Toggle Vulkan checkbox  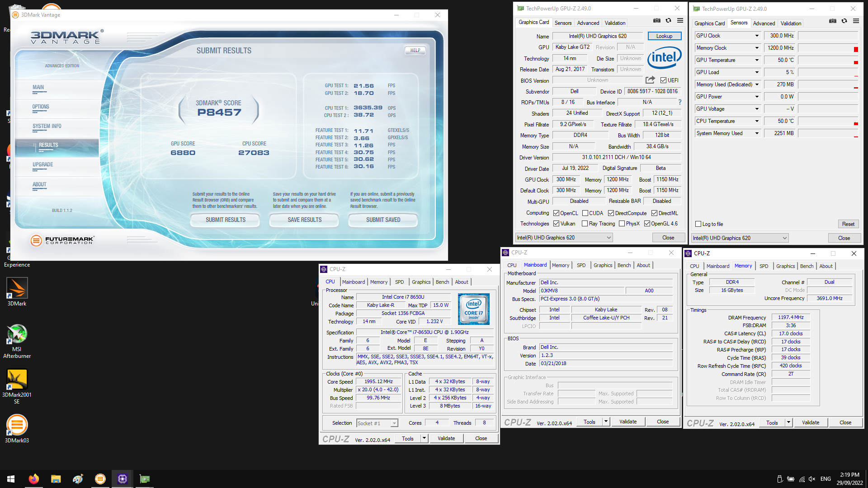556,224
